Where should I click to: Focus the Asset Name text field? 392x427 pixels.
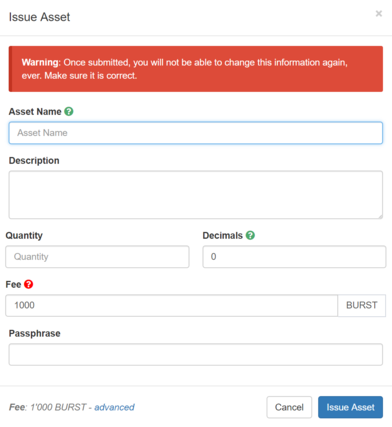point(196,133)
